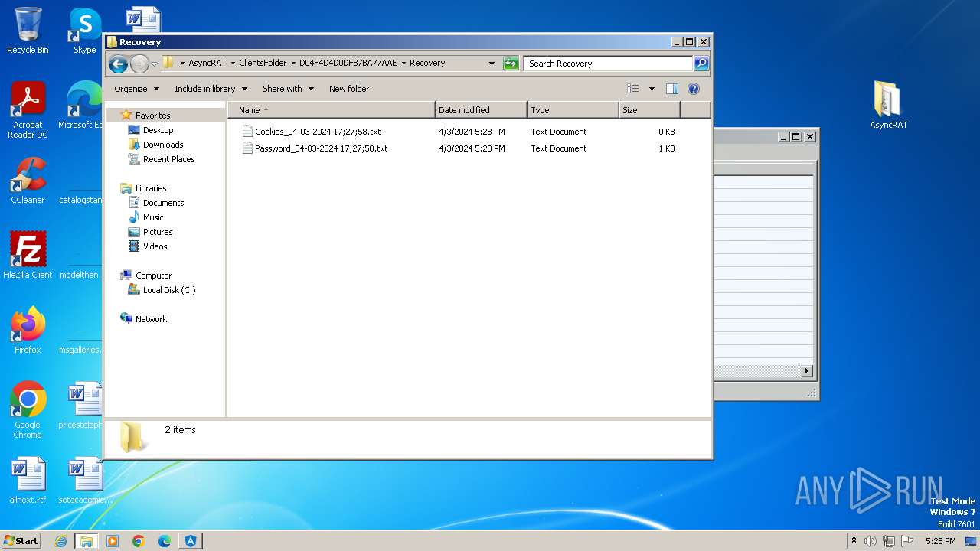Select Cookies_04-03-2024 17;27;58.txt file
This screenshot has width=980, height=551.
click(318, 132)
